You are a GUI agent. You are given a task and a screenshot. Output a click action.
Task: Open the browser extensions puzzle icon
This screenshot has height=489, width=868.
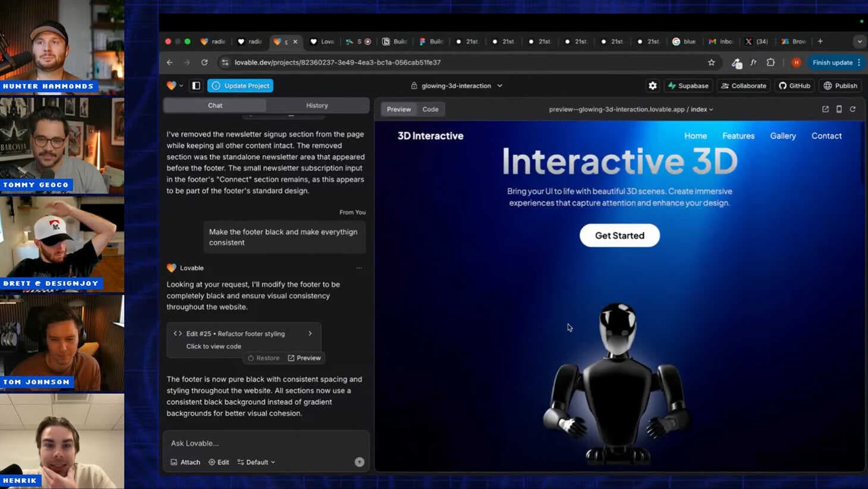point(770,62)
